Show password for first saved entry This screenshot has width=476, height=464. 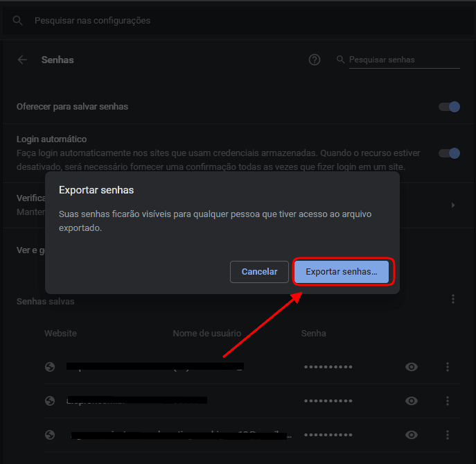(412, 367)
